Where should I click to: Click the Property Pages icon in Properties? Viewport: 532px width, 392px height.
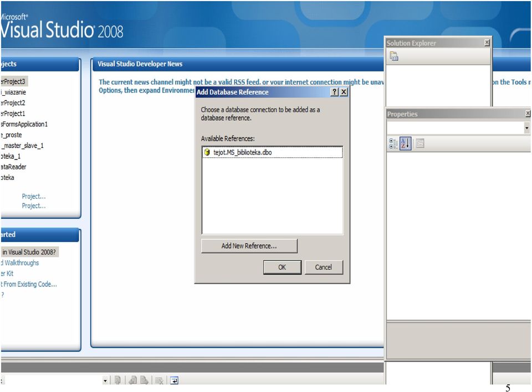(420, 143)
